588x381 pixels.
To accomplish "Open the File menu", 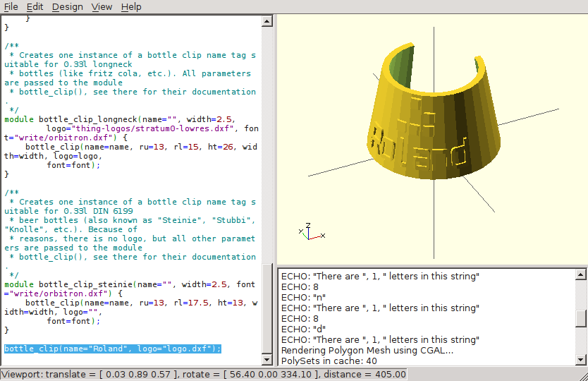I will tap(11, 7).
